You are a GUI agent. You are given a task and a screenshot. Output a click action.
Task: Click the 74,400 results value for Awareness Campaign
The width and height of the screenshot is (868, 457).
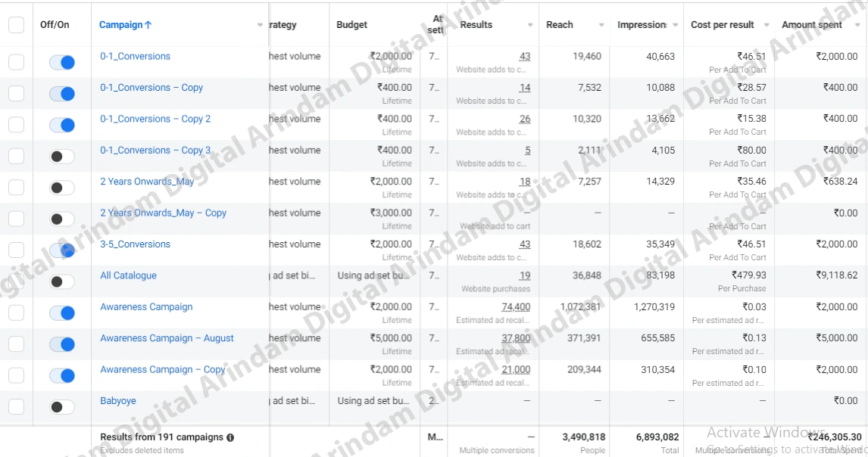pos(516,307)
